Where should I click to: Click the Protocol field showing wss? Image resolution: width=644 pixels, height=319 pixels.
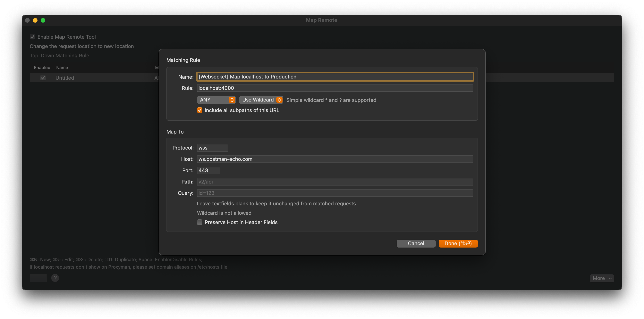click(x=212, y=148)
